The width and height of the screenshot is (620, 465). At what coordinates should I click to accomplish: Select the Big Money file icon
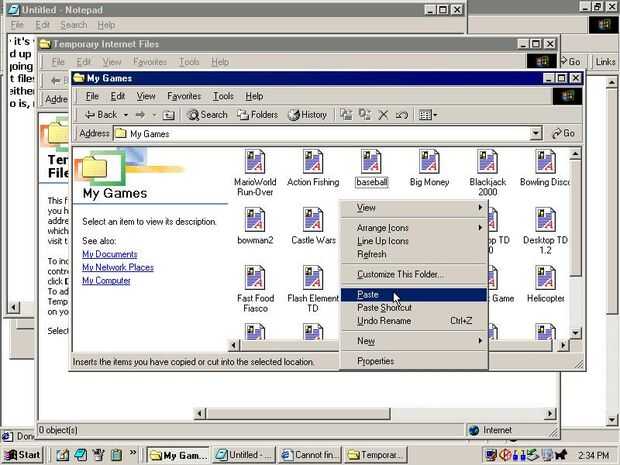tap(429, 162)
